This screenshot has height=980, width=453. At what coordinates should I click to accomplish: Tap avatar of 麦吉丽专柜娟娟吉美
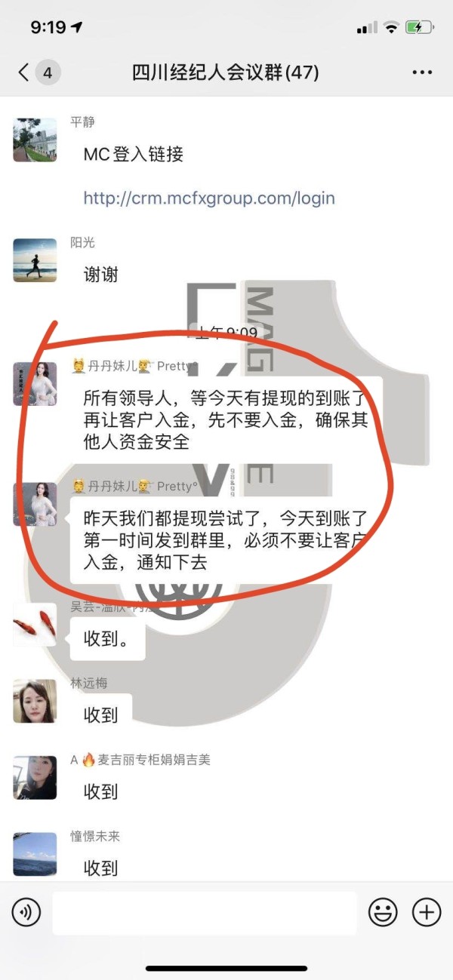tap(35, 778)
